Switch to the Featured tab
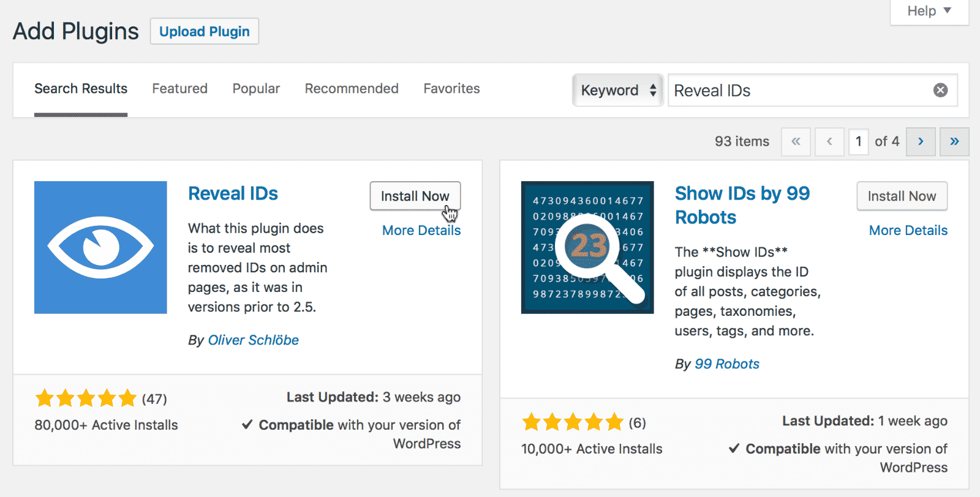 pos(179,89)
